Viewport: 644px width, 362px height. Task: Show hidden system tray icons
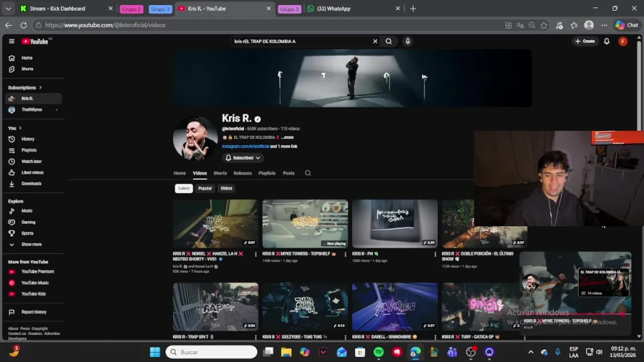point(530,352)
